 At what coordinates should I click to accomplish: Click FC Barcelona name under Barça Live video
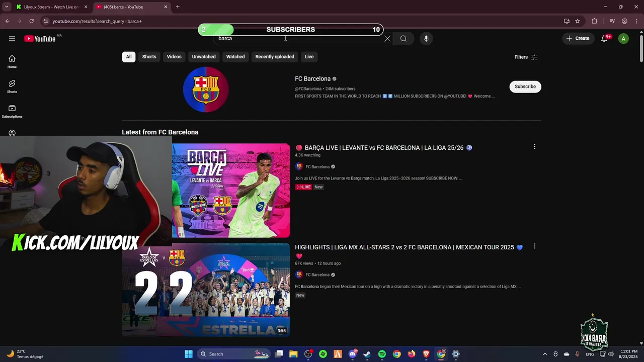click(317, 167)
